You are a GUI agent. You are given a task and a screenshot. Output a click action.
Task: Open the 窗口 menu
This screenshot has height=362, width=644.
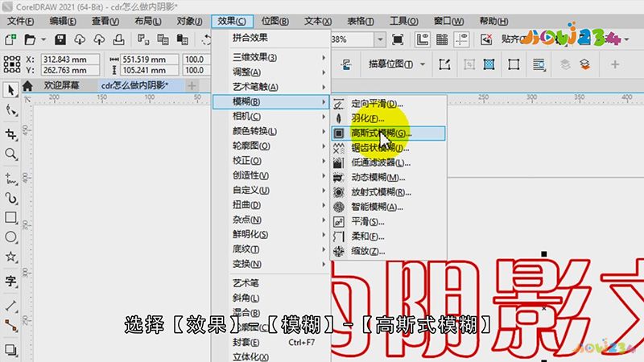click(x=448, y=22)
